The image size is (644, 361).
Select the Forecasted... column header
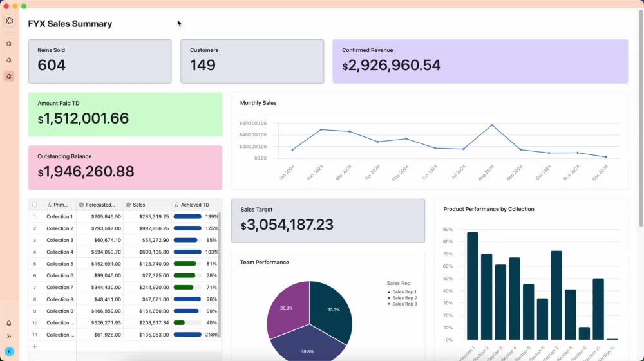tap(100, 205)
